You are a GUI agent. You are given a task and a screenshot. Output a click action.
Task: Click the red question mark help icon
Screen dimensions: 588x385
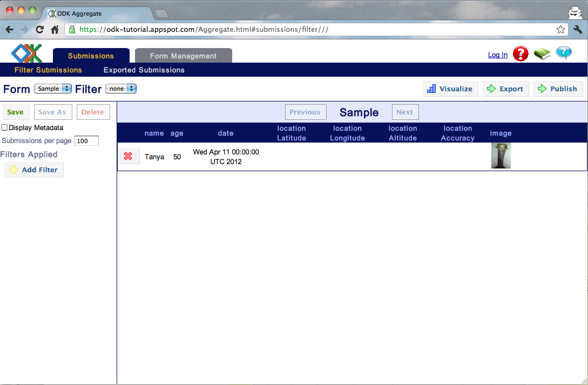[521, 53]
